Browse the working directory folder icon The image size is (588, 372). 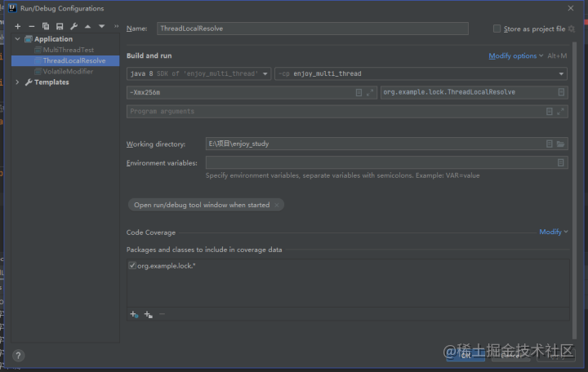pos(560,144)
